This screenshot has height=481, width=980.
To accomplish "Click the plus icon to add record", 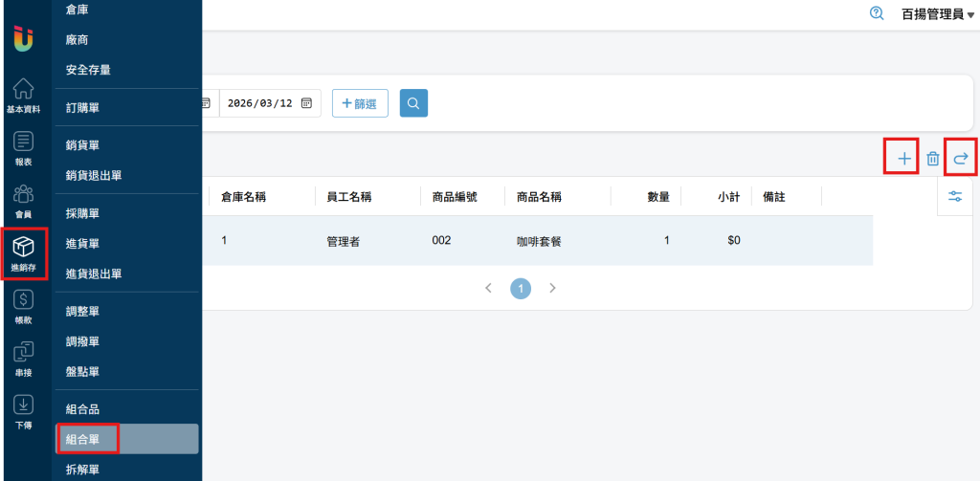I will click(x=903, y=158).
